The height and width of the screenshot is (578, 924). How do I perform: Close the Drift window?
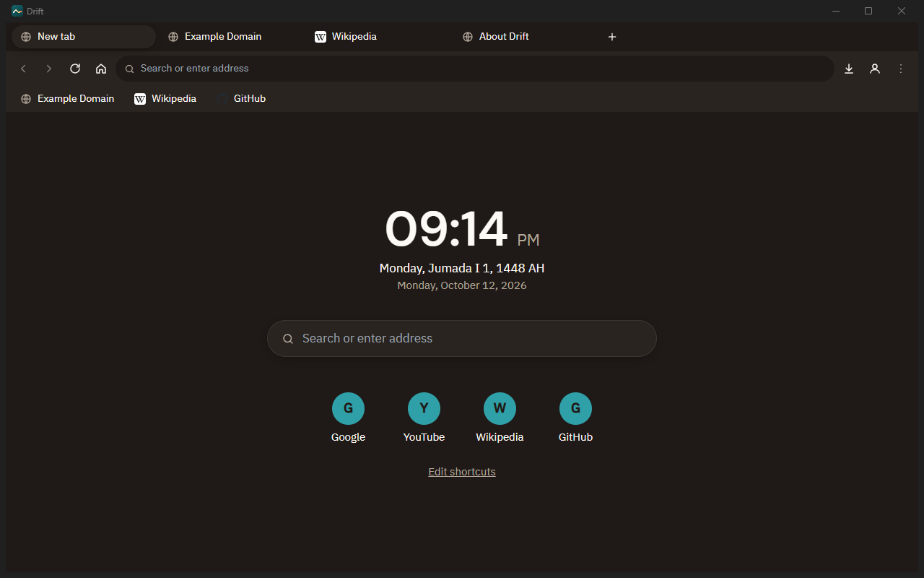pos(902,11)
